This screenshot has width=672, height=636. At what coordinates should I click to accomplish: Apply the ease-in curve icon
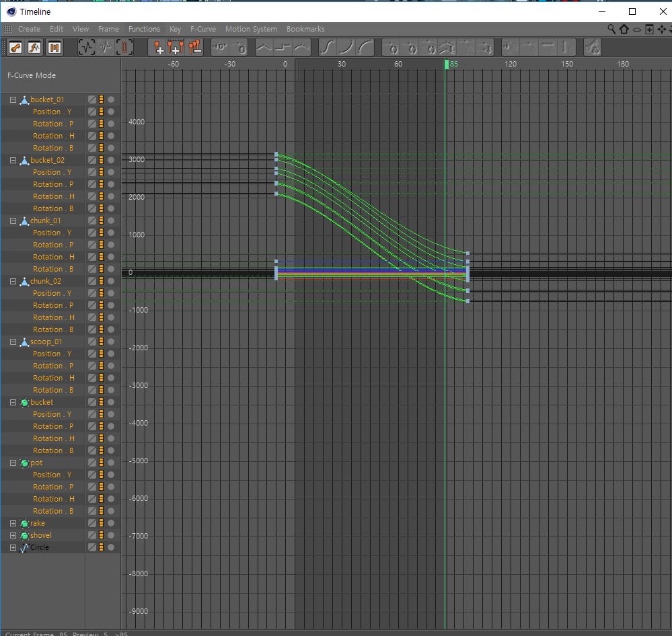(346, 48)
